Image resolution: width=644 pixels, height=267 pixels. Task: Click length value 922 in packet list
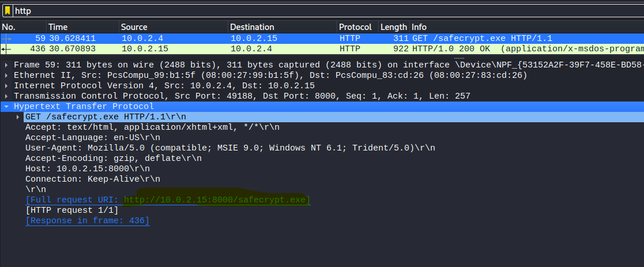[401, 49]
